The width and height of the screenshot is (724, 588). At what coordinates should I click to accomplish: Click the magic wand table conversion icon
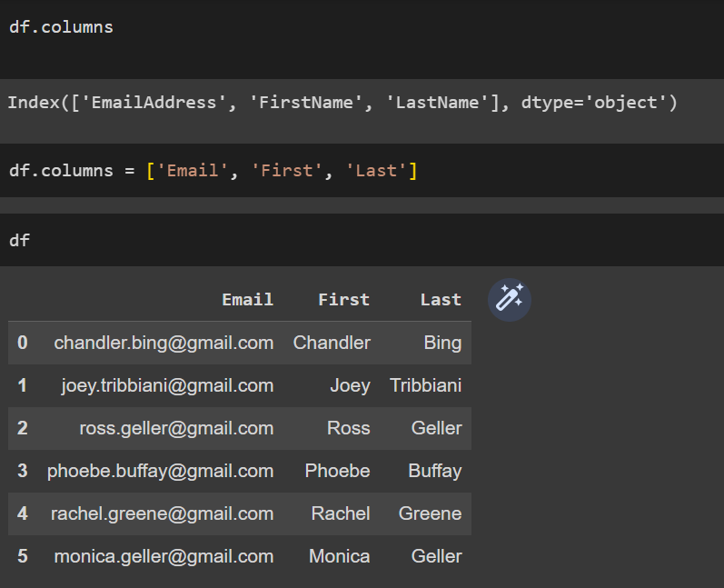point(510,299)
